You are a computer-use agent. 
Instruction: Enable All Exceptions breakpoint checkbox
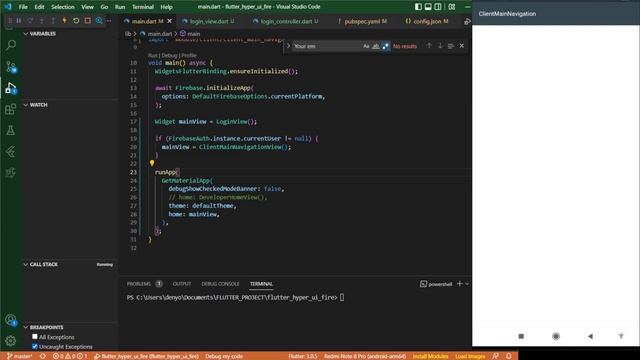35,337
